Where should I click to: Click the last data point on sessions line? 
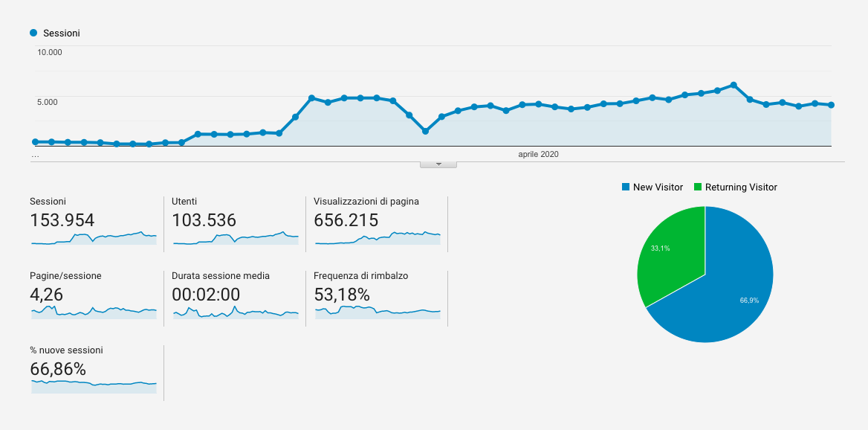click(831, 105)
